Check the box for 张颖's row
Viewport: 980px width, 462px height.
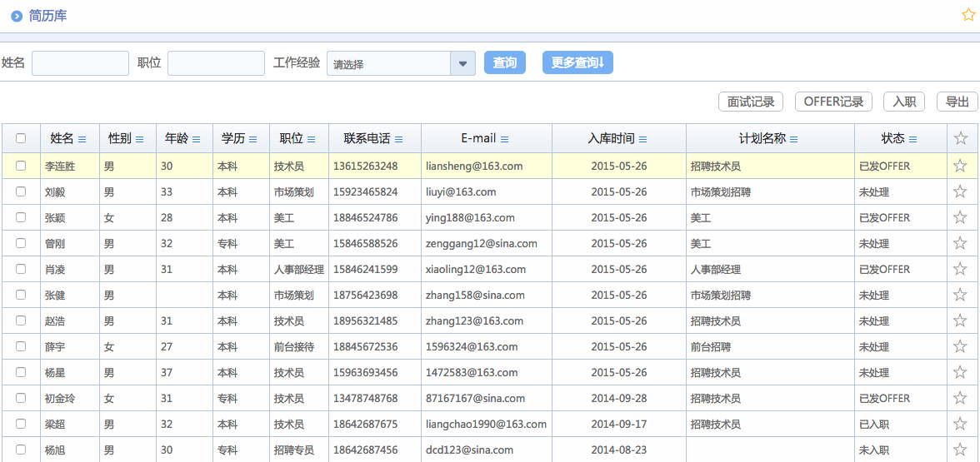[21, 217]
